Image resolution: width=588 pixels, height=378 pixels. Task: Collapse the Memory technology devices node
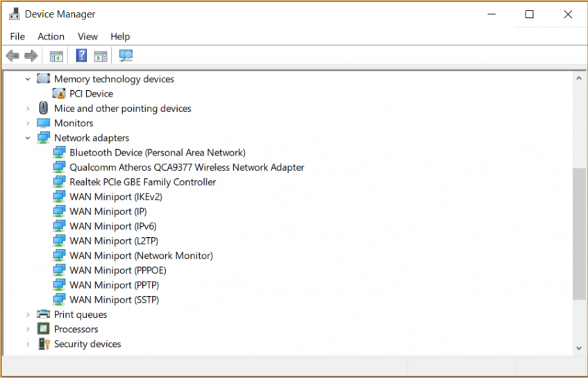pyautogui.click(x=28, y=79)
